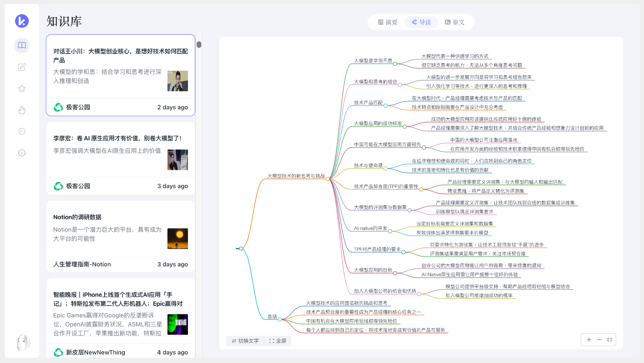Open user avatar at sidebar bottom
The width and height of the screenshot is (644, 363).
23,342
